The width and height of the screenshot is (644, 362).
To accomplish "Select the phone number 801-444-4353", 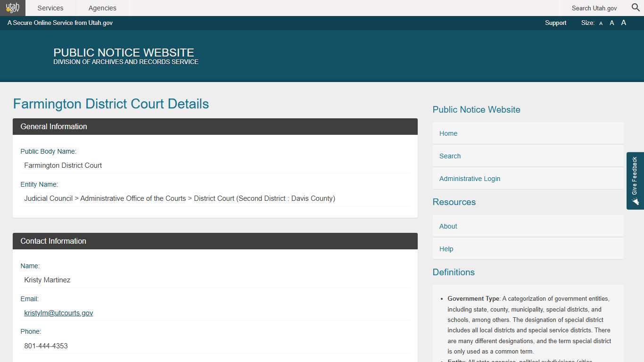I will (46, 346).
